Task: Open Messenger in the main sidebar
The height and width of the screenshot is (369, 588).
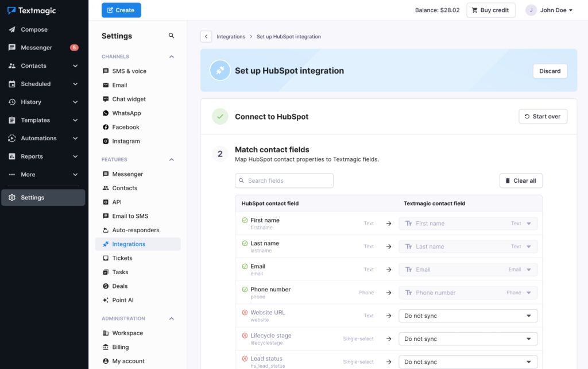Action: tap(36, 48)
